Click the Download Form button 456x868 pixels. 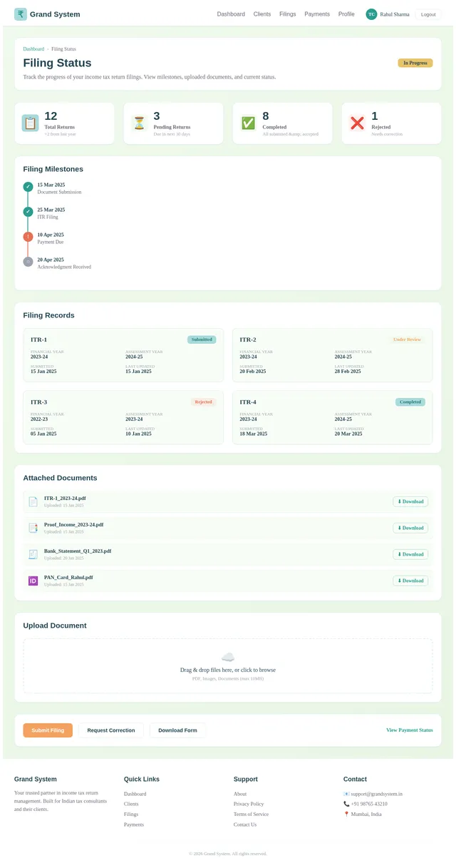point(177,730)
